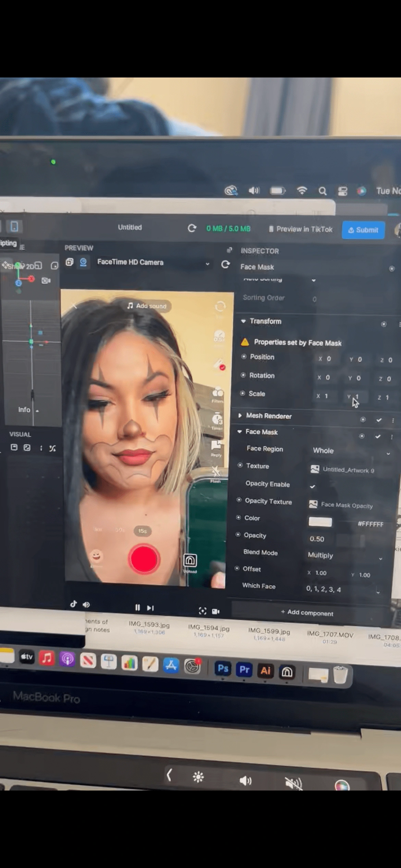Select IMG_1593.jpg file in Finder
Image resolution: width=401 pixels, height=868 pixels.
(149, 628)
